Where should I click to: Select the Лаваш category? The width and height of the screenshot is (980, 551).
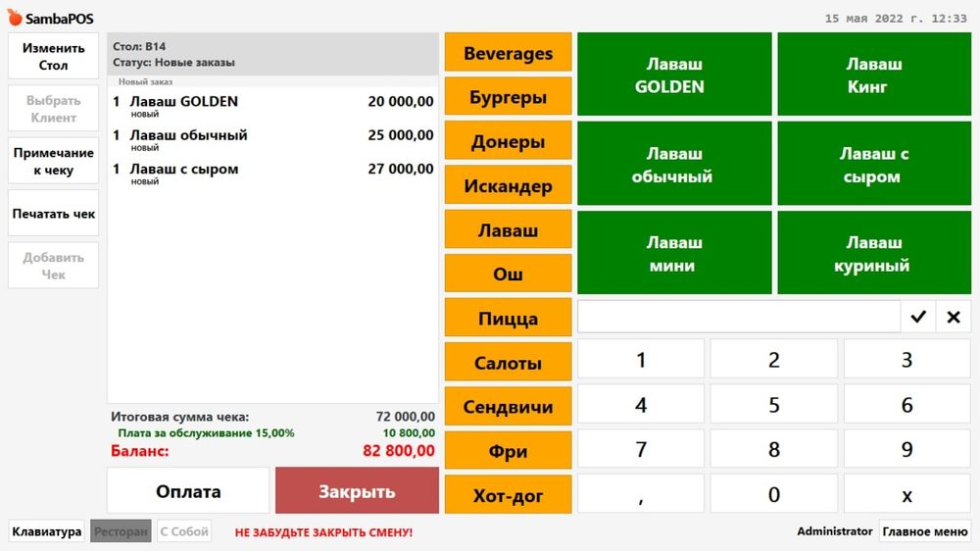coord(508,229)
